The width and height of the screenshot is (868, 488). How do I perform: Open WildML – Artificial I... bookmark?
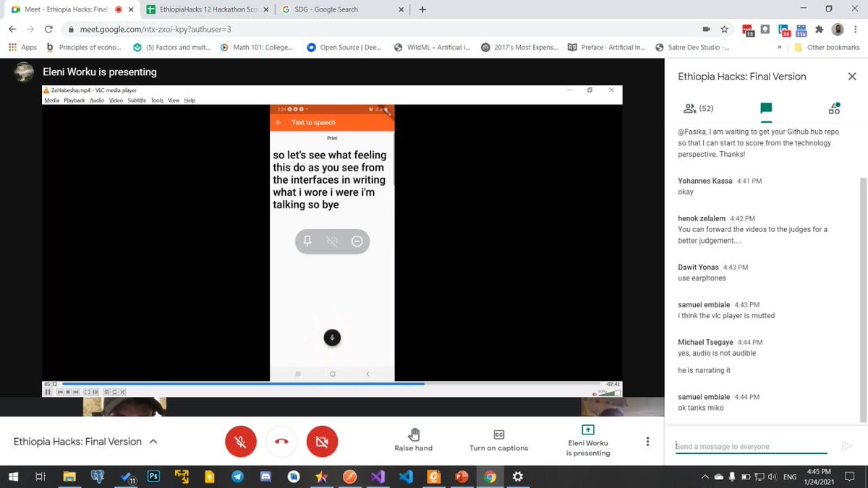pos(433,47)
